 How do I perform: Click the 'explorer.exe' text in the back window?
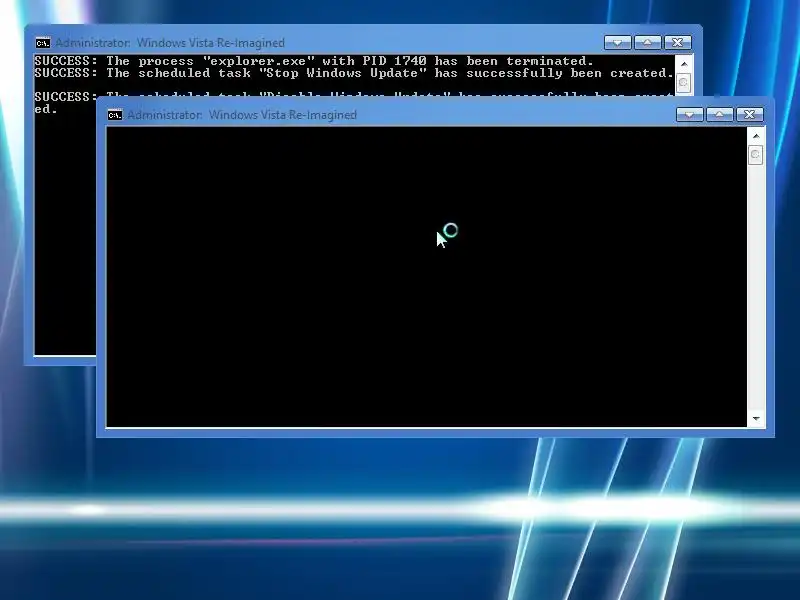[x=259, y=61]
